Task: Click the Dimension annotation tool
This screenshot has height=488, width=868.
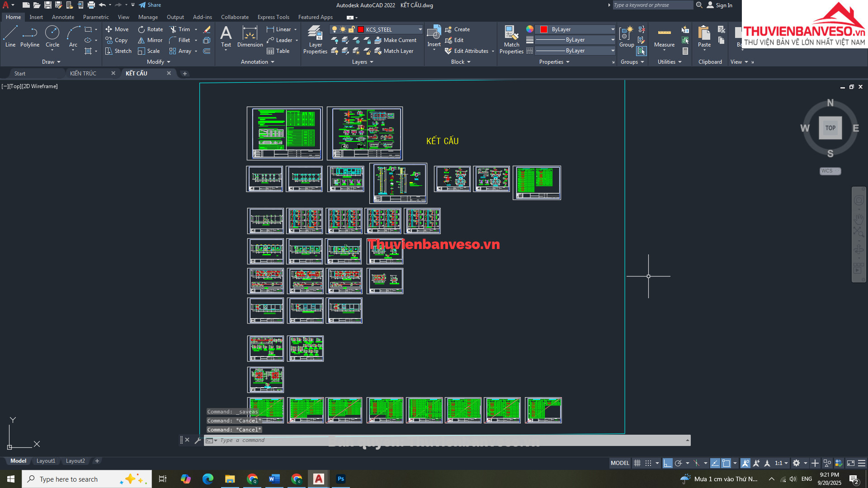Action: (x=250, y=37)
